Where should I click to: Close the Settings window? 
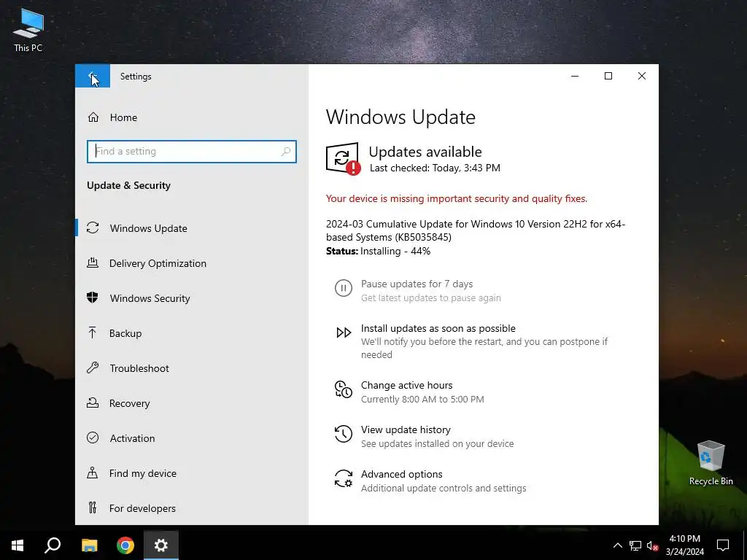(642, 76)
